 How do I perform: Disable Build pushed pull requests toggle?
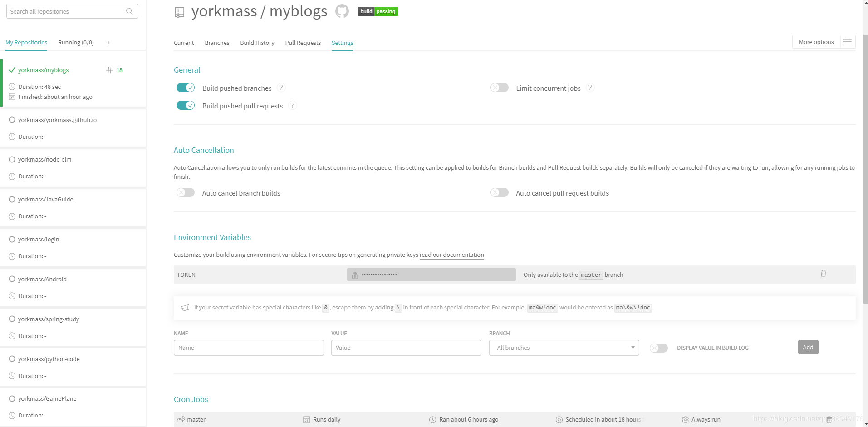tap(186, 105)
